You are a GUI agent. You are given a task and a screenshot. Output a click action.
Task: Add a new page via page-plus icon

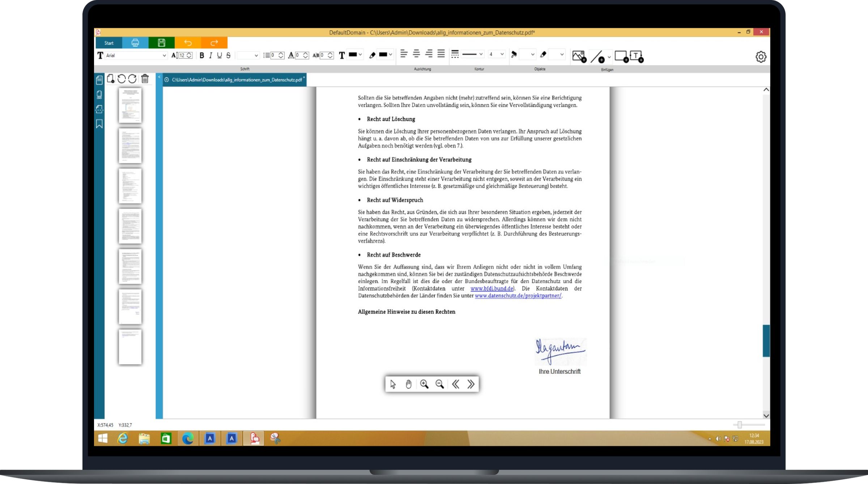[111, 79]
